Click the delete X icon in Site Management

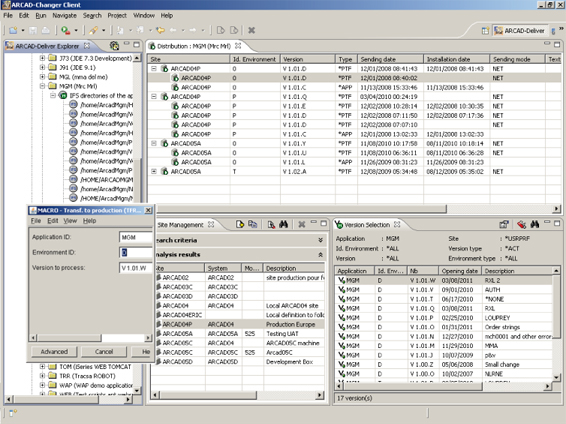point(302,224)
